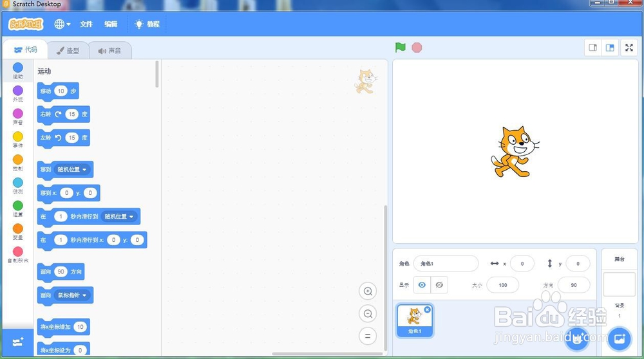This screenshot has height=359, width=644.
Task: Click the red stop button
Action: coord(417,48)
